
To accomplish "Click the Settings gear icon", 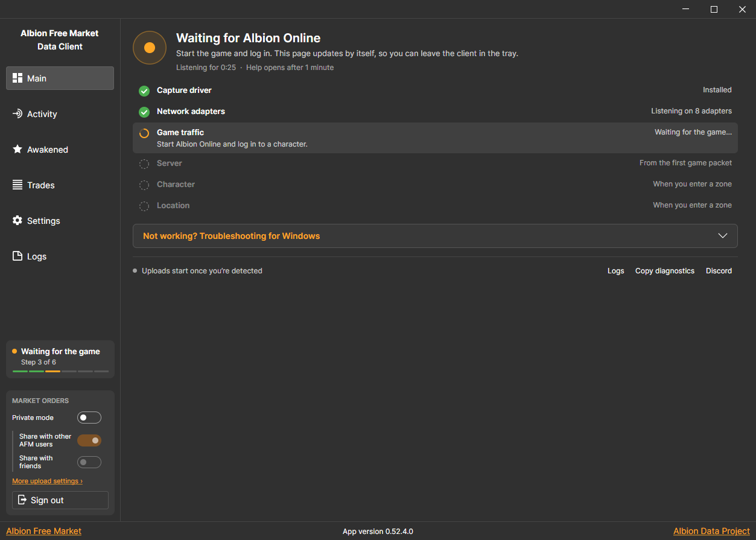I will pos(17,220).
